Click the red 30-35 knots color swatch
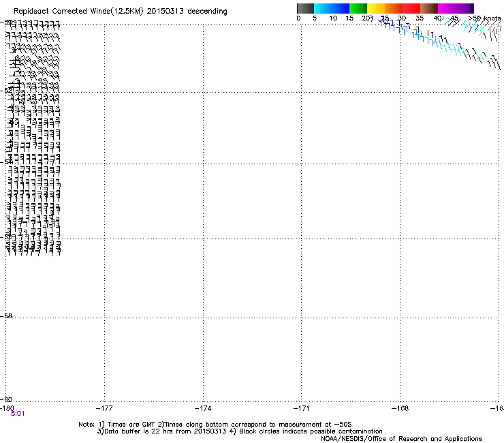Viewport: 504px width, 443px height. [411, 8]
